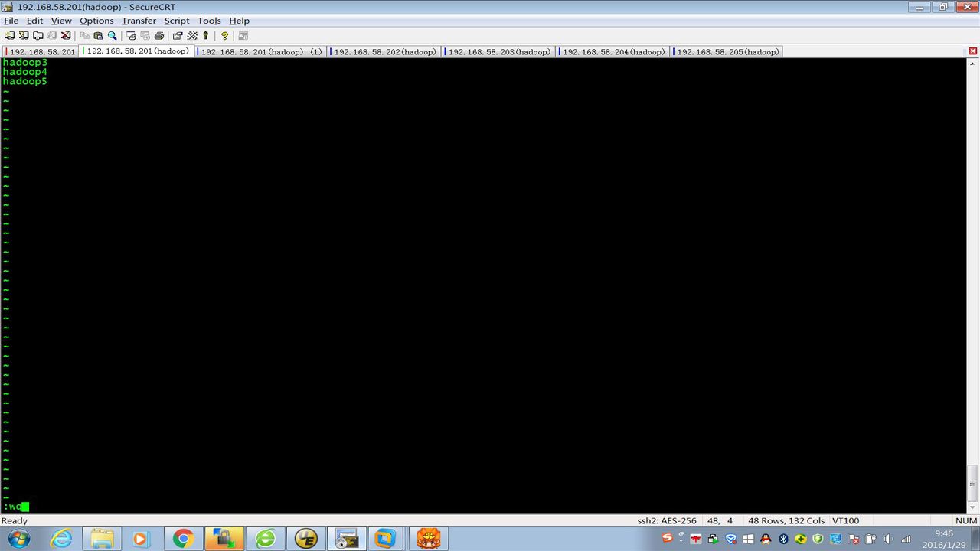The image size is (980, 551).
Task: Click the Reconnect toolbar icon
Action: tap(52, 36)
